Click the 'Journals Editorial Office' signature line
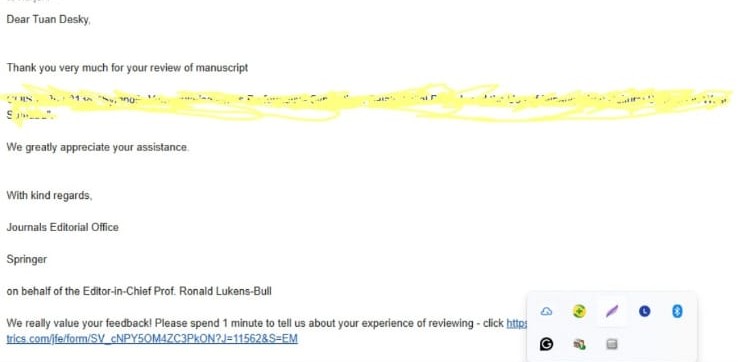Screen dimensions: 738x362 63,227
